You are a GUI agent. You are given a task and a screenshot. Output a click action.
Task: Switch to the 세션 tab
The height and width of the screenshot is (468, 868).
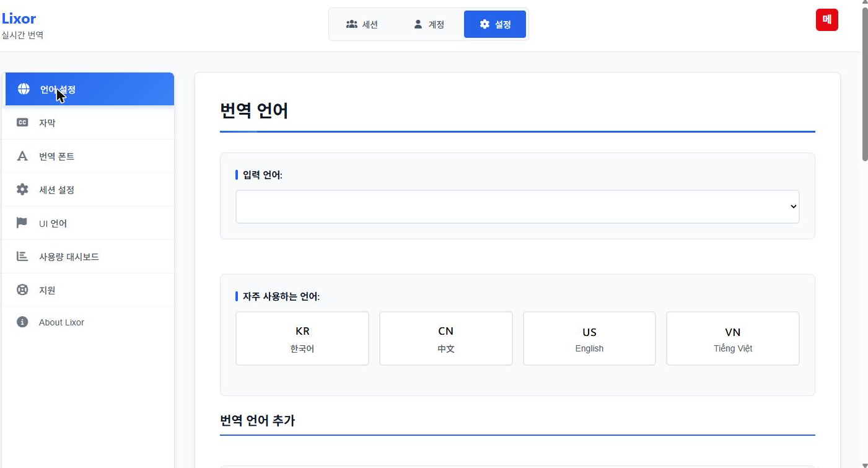click(x=362, y=24)
